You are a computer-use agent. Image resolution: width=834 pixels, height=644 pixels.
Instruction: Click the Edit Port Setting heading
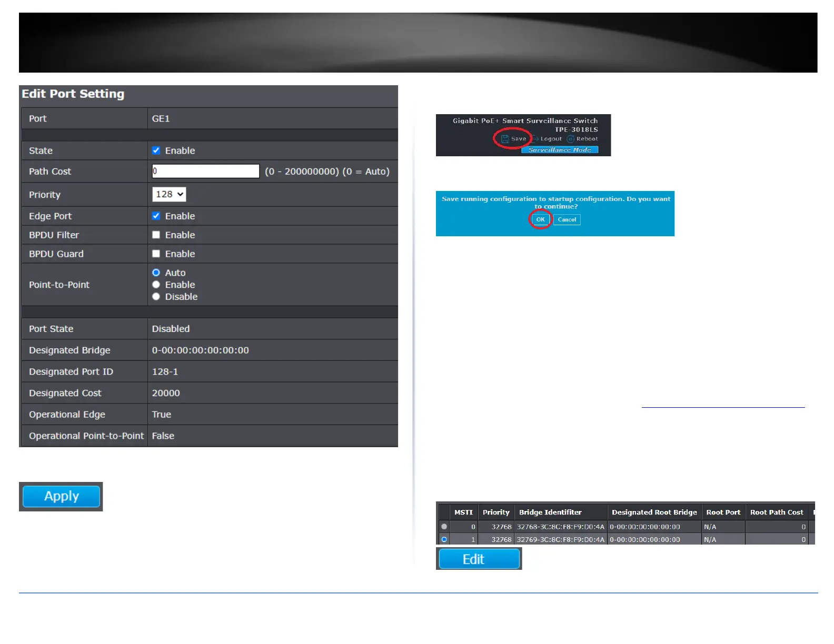[73, 94]
